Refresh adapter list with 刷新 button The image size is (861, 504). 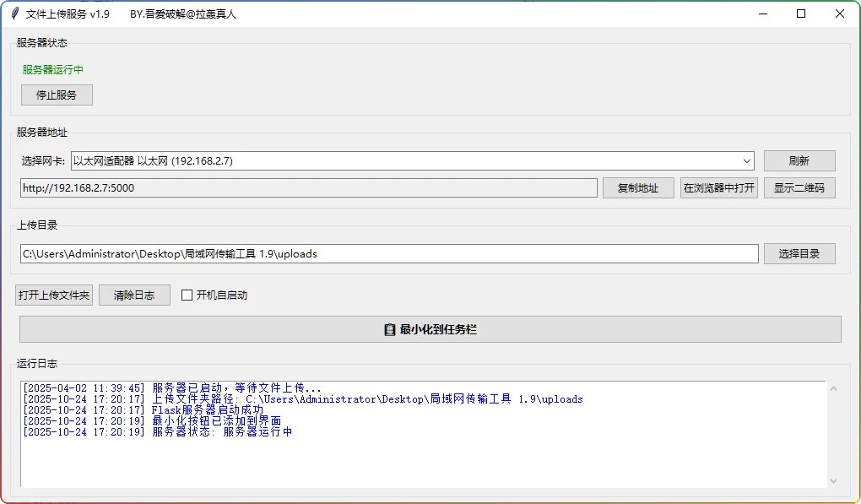(799, 160)
